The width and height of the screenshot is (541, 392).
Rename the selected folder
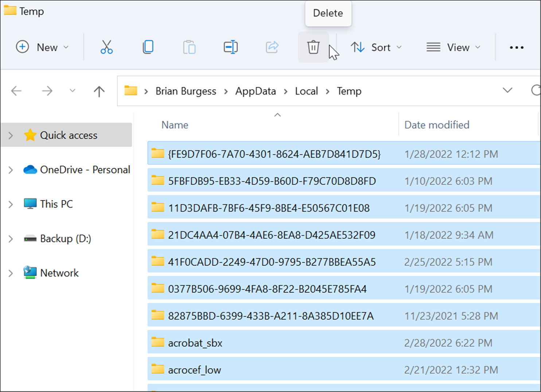coord(231,47)
